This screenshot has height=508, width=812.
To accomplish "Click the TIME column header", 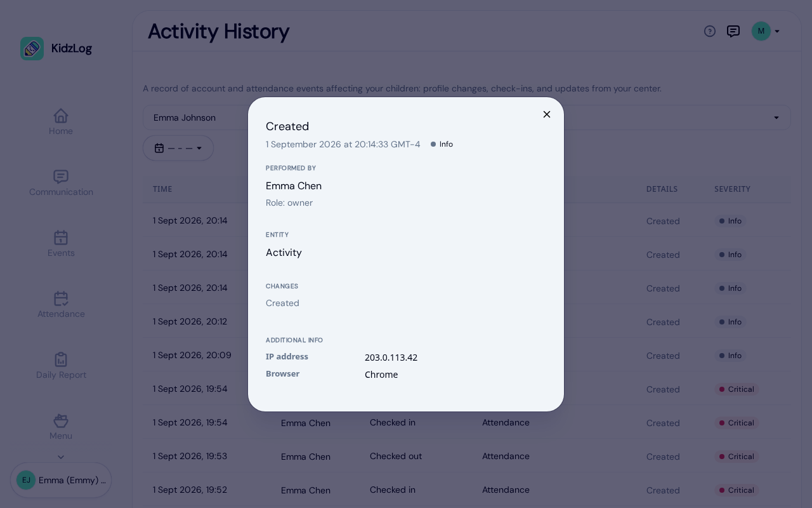I will tap(162, 189).
